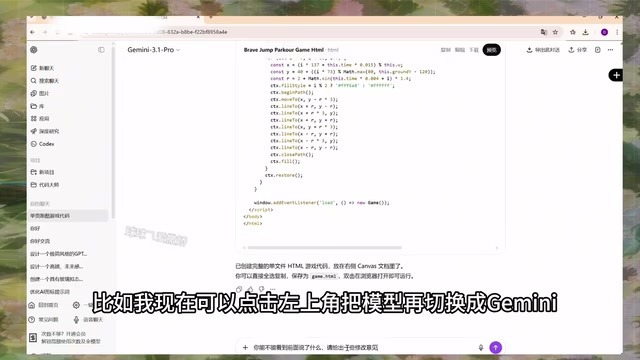Go back using the browser back arrow
Screen dimensions: 640x360
(x=33, y=32)
